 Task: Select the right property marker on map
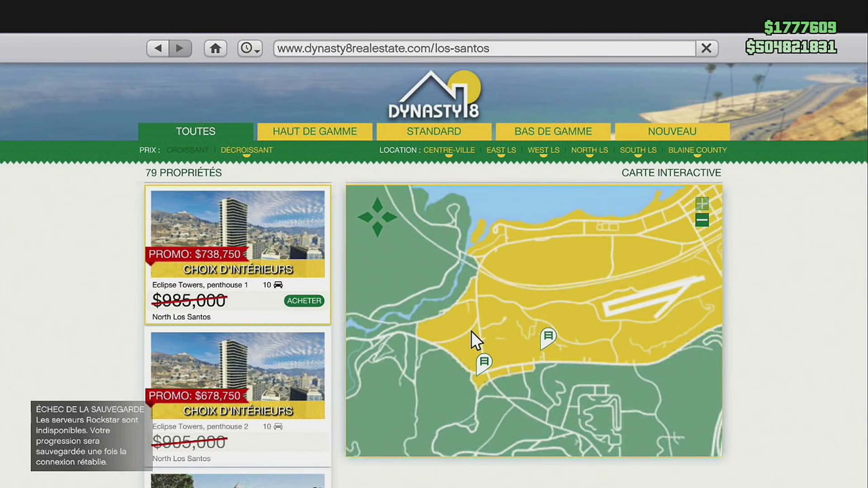pyautogui.click(x=548, y=337)
